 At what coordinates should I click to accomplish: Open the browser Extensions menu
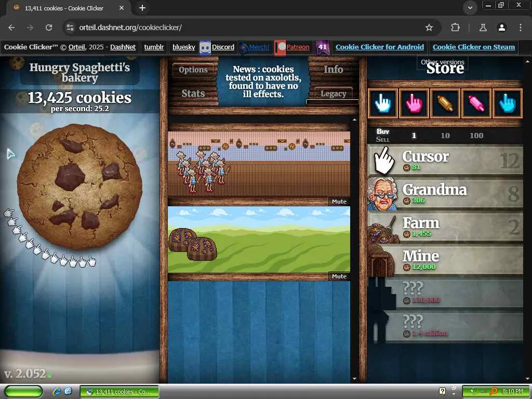455,28
